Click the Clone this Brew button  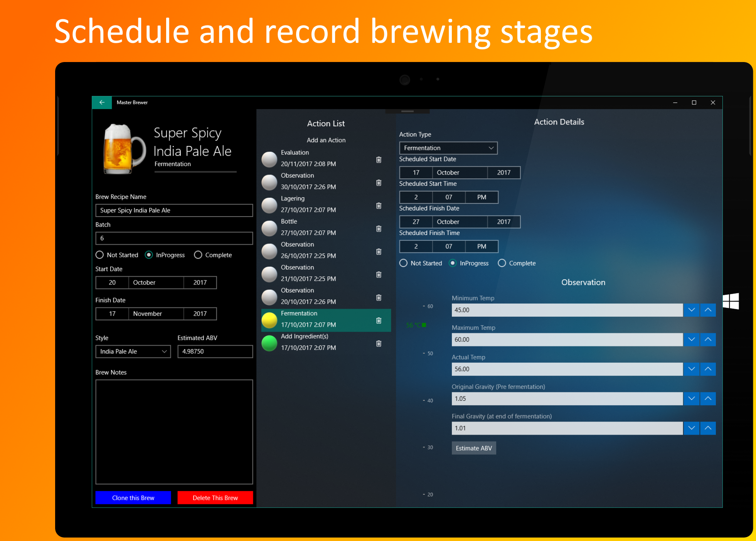click(x=133, y=497)
